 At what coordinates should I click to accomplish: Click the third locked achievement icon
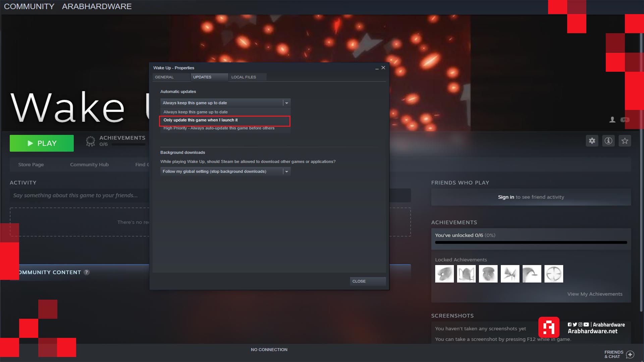point(488,274)
